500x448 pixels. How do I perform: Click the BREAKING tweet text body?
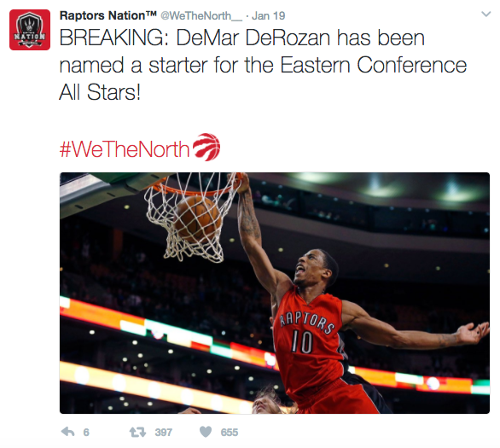pos(263,65)
